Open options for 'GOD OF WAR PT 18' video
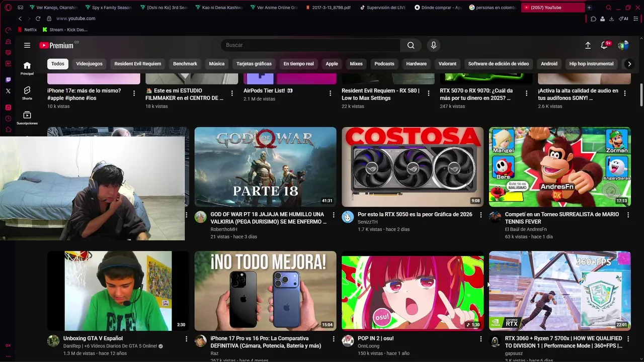Image resolution: width=644 pixels, height=362 pixels. pos(333,215)
